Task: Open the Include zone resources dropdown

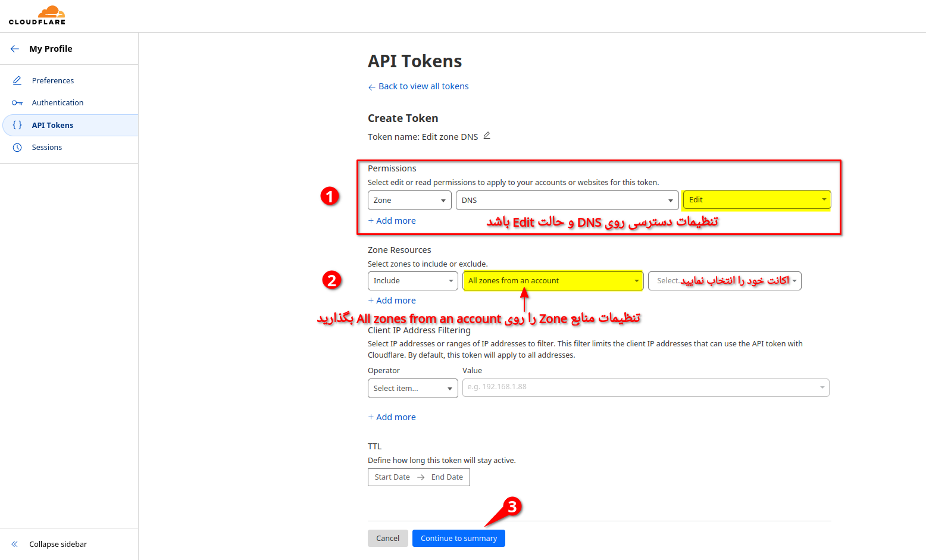Action: pyautogui.click(x=413, y=281)
